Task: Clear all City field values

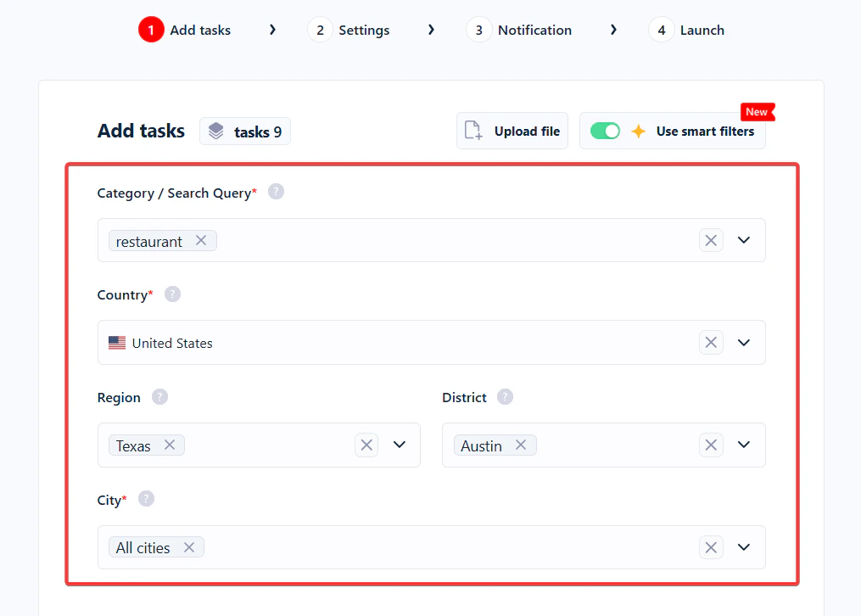Action: (711, 547)
